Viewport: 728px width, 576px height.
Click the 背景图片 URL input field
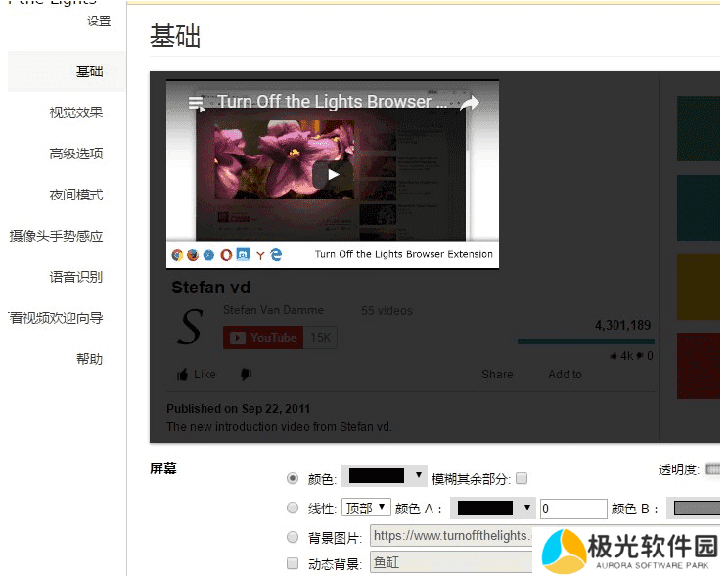(x=451, y=536)
